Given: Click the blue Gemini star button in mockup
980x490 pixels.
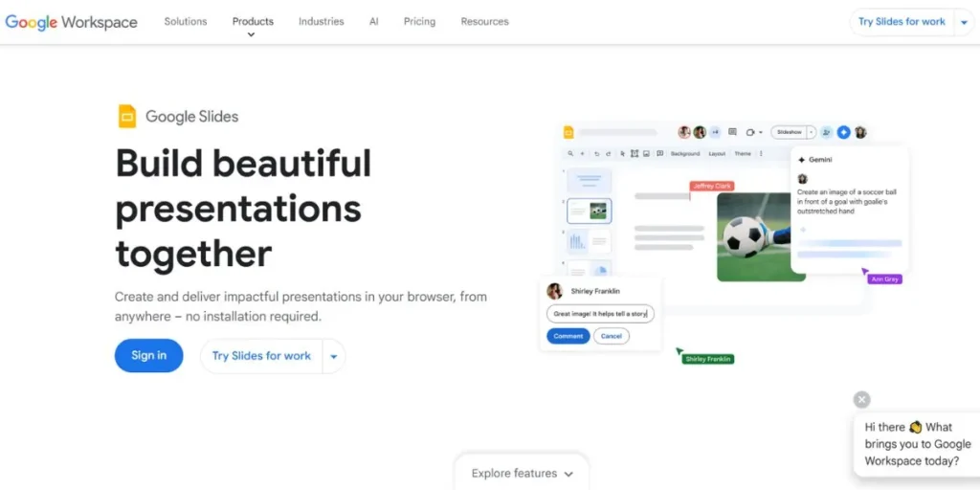Looking at the screenshot, I should [844, 132].
